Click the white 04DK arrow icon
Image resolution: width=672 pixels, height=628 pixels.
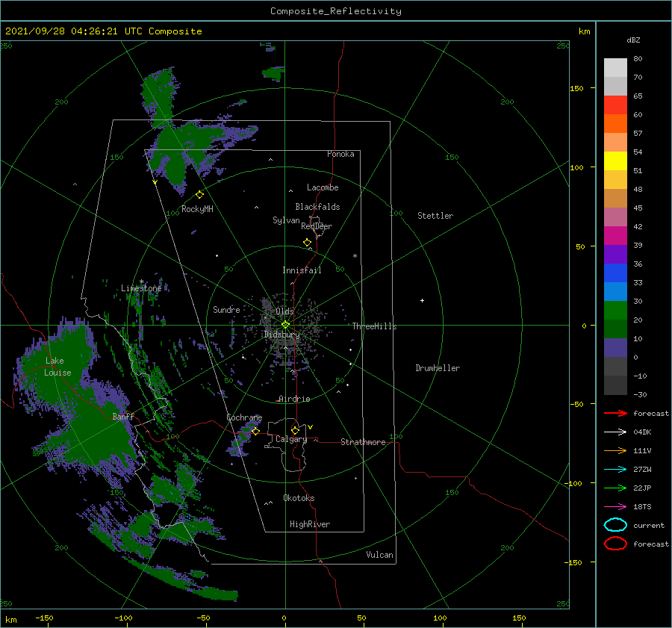point(615,432)
